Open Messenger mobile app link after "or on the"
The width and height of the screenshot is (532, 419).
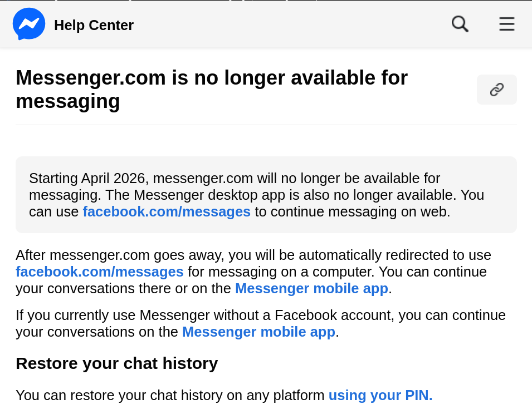click(311, 288)
